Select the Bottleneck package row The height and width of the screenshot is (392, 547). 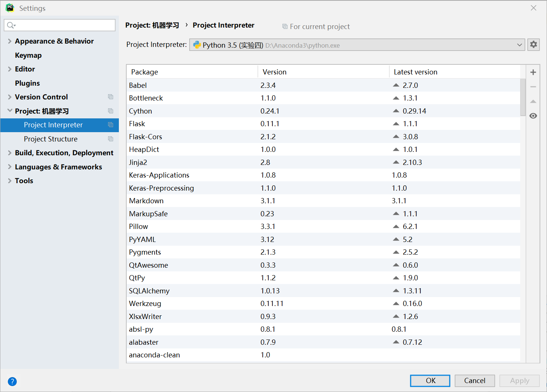point(323,98)
